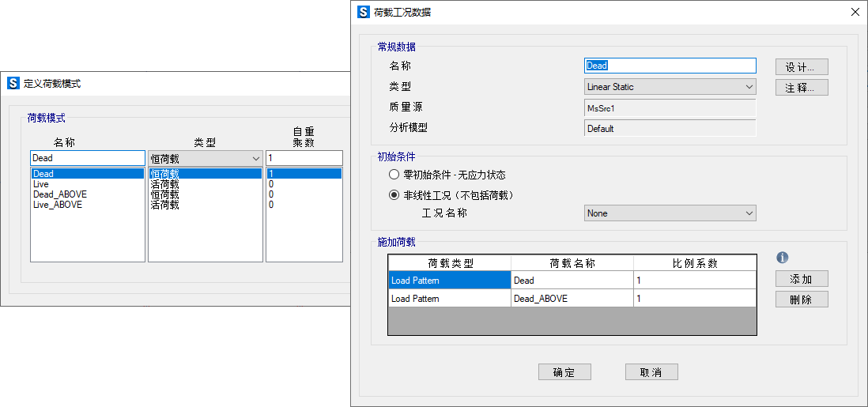Select Dead_ABOVE cell in 荷载名称 column
Image resolution: width=868 pixels, height=407 pixels.
572,299
